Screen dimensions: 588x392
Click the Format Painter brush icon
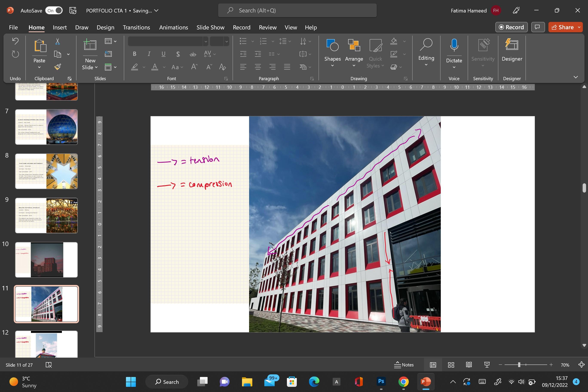click(x=58, y=67)
